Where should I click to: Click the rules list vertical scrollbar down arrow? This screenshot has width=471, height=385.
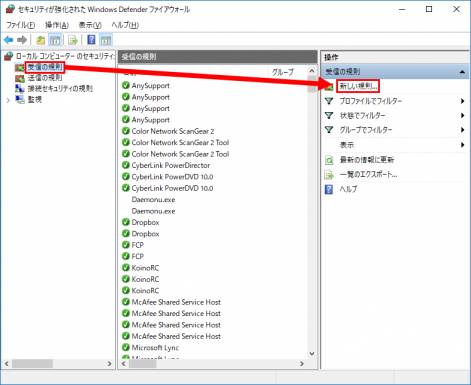tap(312, 354)
